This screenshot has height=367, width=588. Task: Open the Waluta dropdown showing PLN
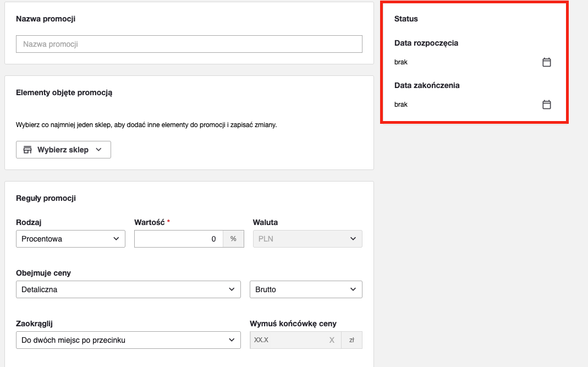[307, 239]
